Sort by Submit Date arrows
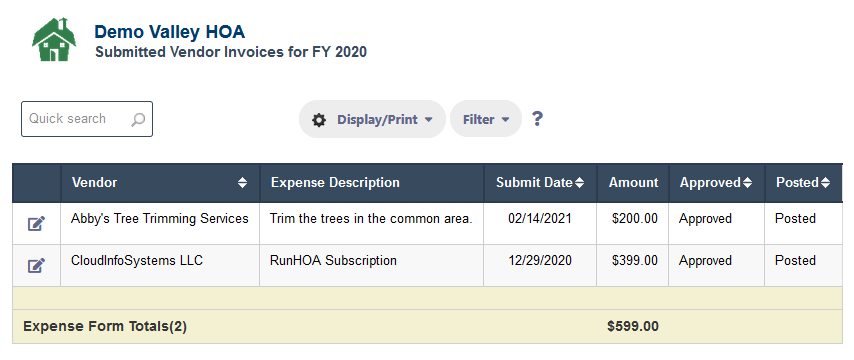The width and height of the screenshot is (854, 360). pos(580,183)
